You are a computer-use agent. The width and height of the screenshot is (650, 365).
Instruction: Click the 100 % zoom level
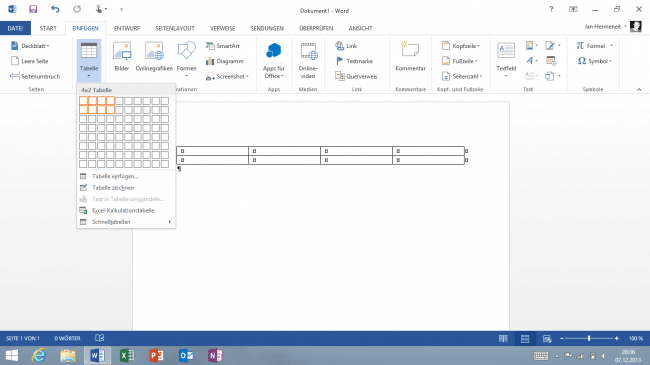635,338
